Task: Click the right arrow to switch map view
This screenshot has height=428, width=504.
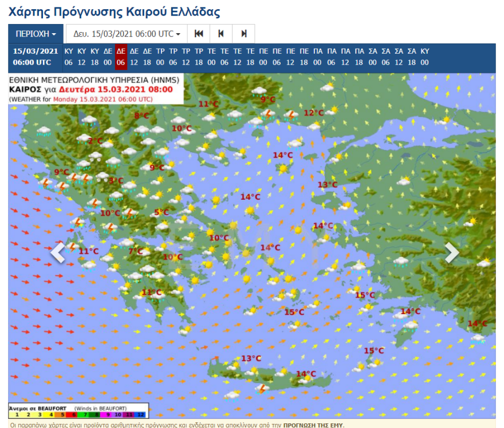Action: (x=451, y=252)
